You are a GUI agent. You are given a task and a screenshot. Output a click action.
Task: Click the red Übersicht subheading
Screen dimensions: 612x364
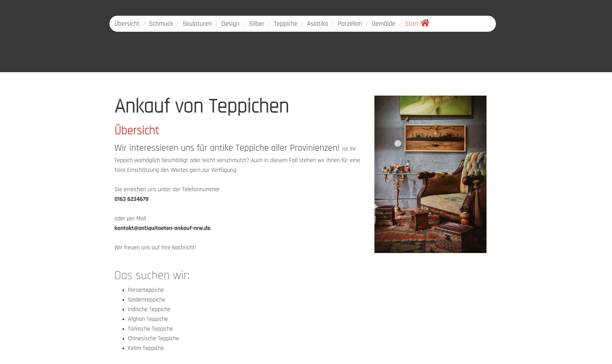tap(137, 130)
